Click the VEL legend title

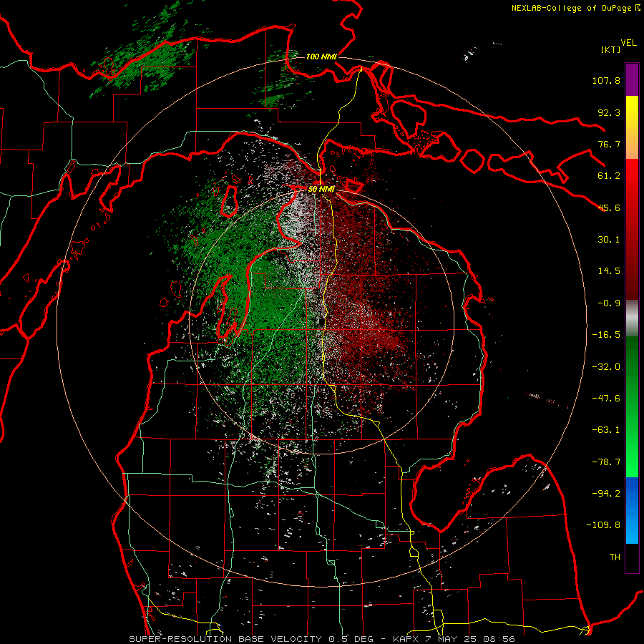click(629, 43)
